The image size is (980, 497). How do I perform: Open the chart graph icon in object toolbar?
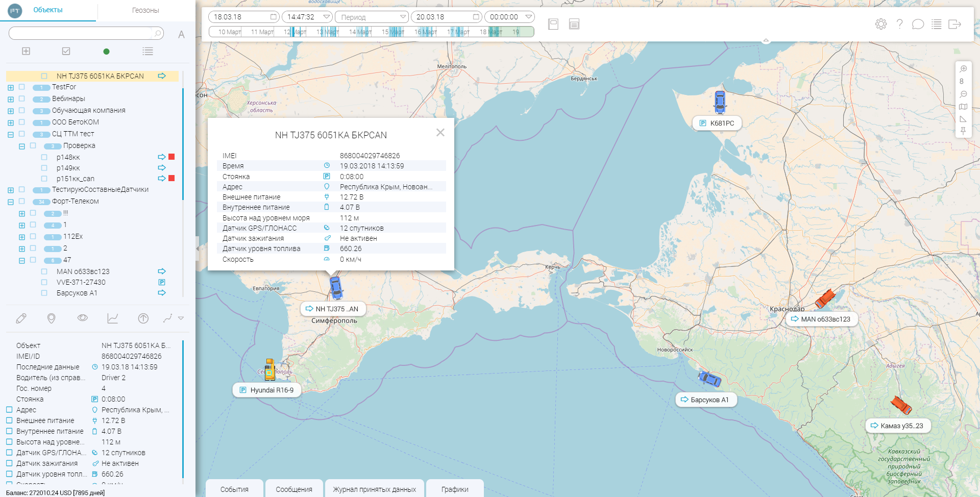113,318
